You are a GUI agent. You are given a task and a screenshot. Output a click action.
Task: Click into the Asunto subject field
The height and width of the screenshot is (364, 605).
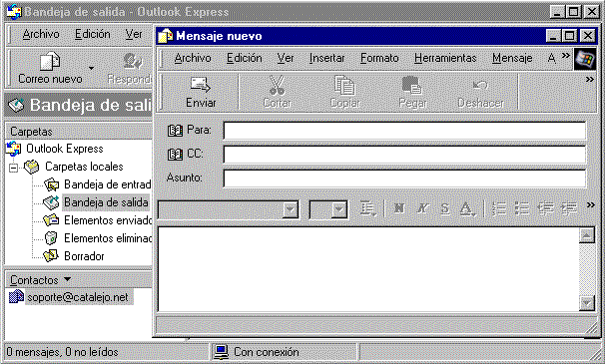point(404,179)
